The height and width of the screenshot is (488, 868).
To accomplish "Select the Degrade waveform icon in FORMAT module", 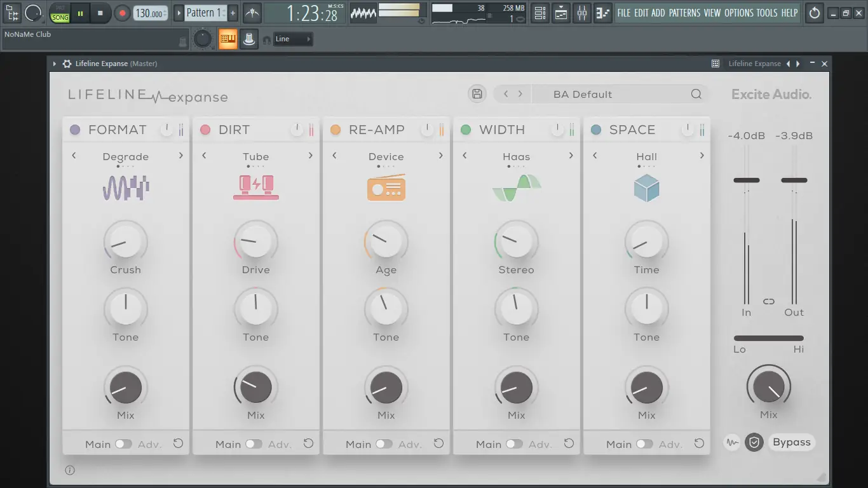I will (125, 187).
